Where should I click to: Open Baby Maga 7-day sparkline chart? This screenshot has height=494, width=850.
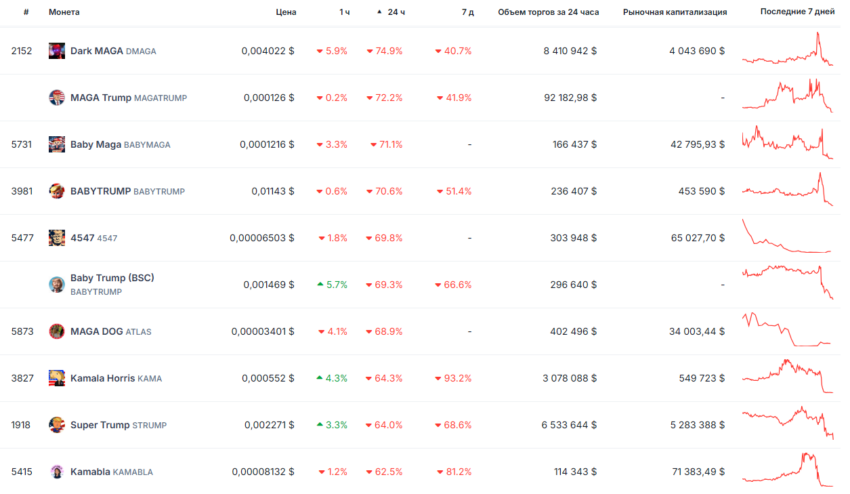787,143
